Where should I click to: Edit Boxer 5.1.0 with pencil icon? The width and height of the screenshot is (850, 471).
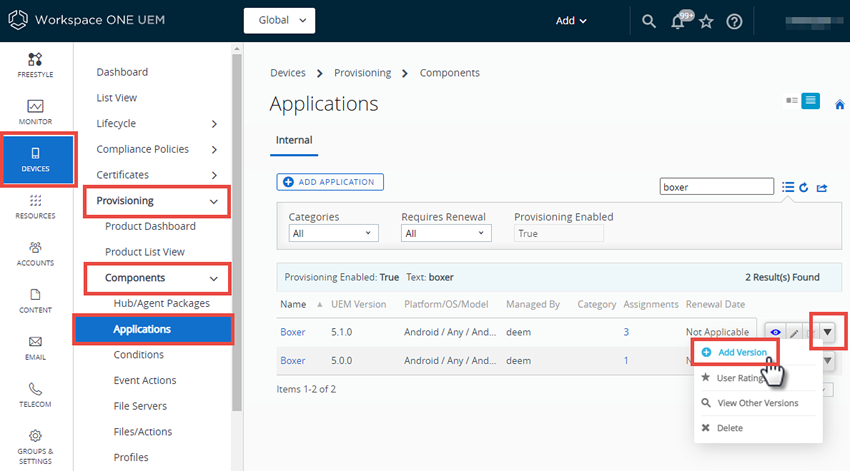point(794,333)
